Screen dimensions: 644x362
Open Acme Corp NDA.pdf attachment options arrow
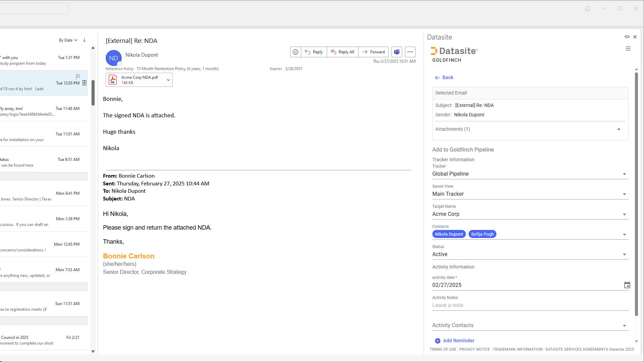(x=168, y=80)
